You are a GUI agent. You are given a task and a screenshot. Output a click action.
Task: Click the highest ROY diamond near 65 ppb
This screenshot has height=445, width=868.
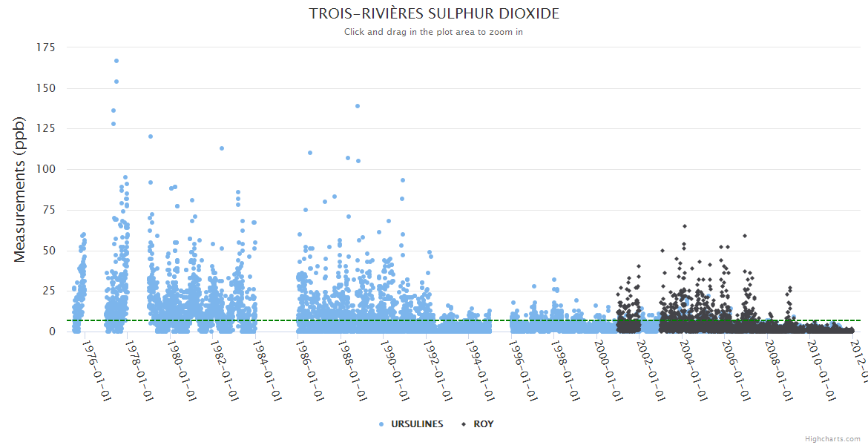click(x=685, y=226)
